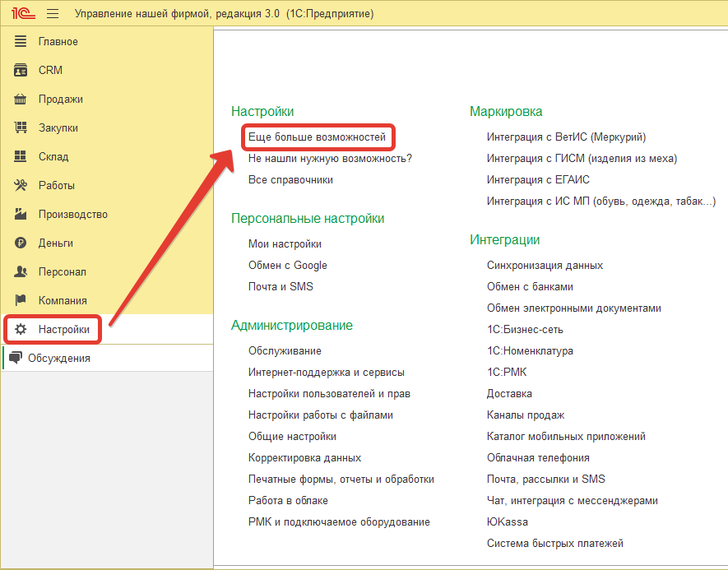Open the Деньги section label
This screenshot has height=570, width=728.
pyautogui.click(x=56, y=243)
